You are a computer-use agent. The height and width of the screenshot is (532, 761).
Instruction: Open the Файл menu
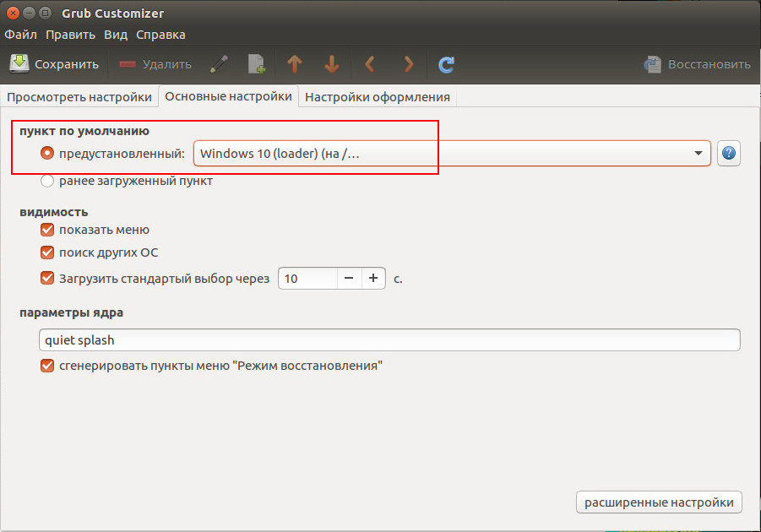tap(21, 35)
